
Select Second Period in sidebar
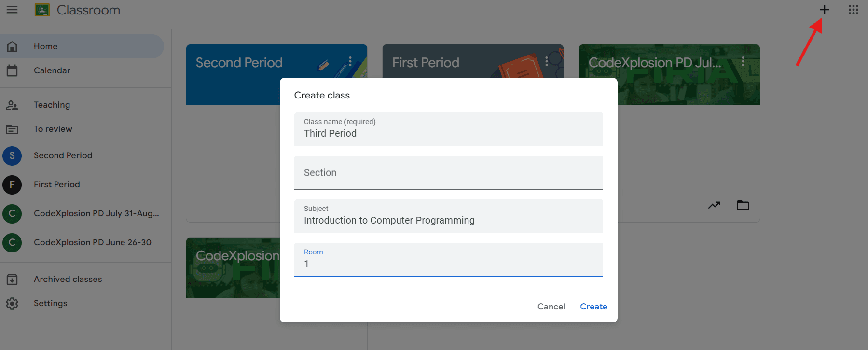tap(82, 155)
